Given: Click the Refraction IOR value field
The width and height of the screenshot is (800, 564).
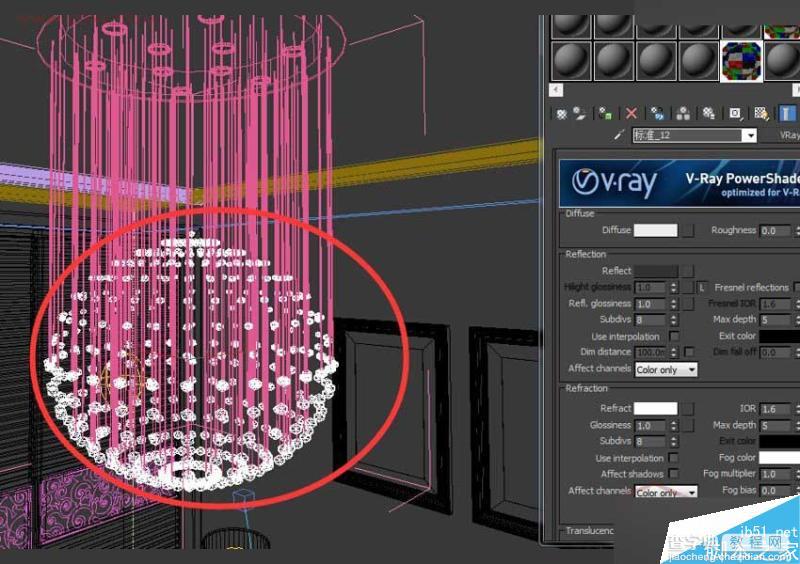Looking at the screenshot, I should [775, 409].
